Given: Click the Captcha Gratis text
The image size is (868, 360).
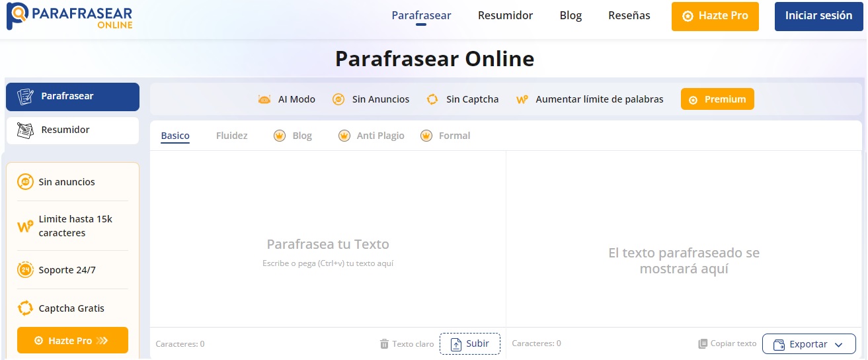Looking at the screenshot, I should click(x=71, y=308).
